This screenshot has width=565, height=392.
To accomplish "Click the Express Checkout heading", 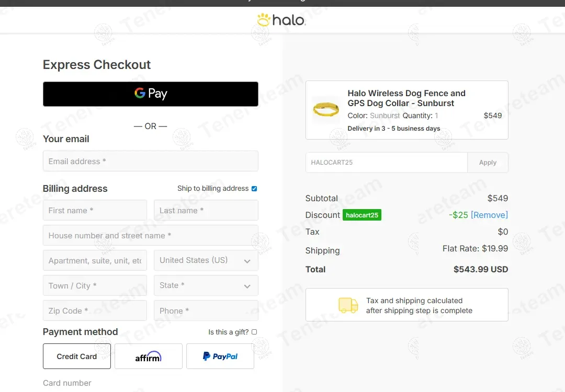I will pos(97,65).
